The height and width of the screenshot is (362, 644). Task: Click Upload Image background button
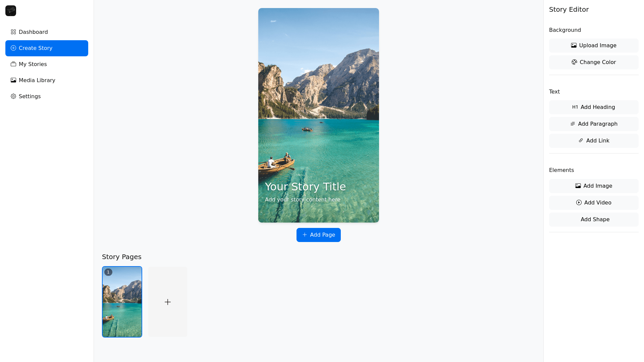593,46
